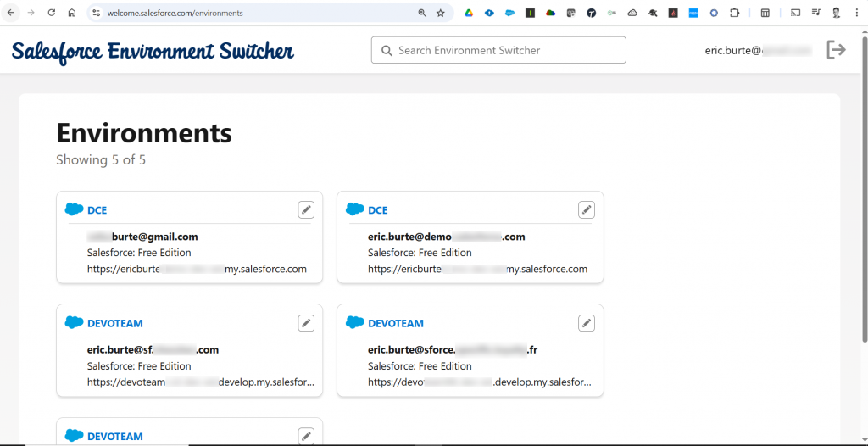Open the blue cloud upload extension

pos(489,13)
